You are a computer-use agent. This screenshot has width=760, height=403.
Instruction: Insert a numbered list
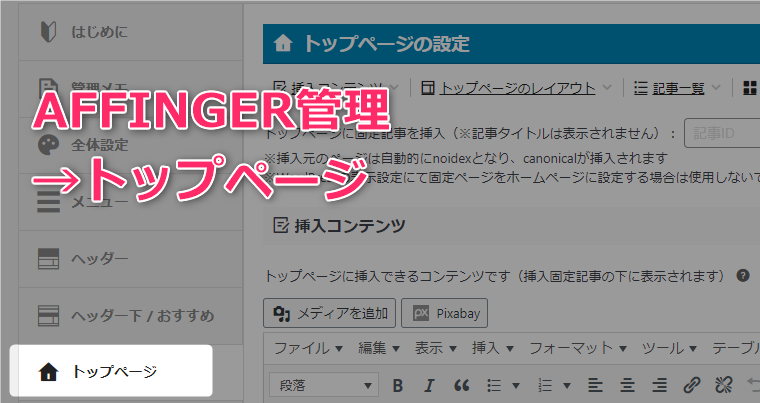(545, 386)
